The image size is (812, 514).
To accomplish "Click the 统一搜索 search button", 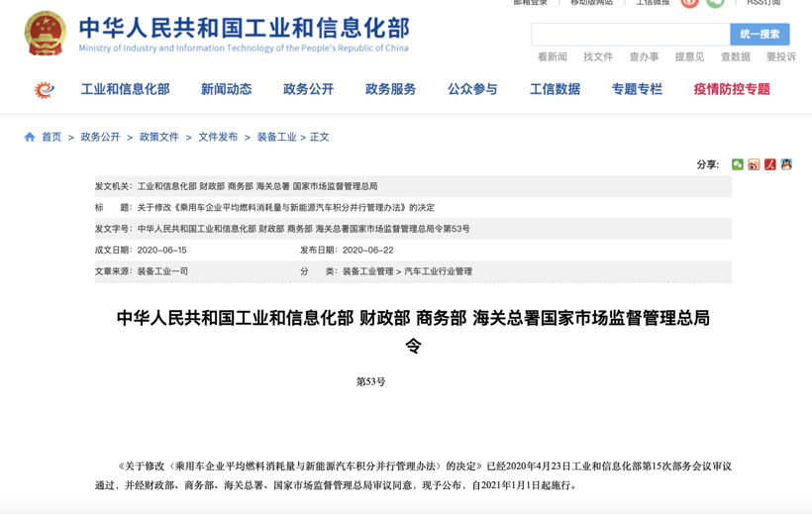I will 760,35.
